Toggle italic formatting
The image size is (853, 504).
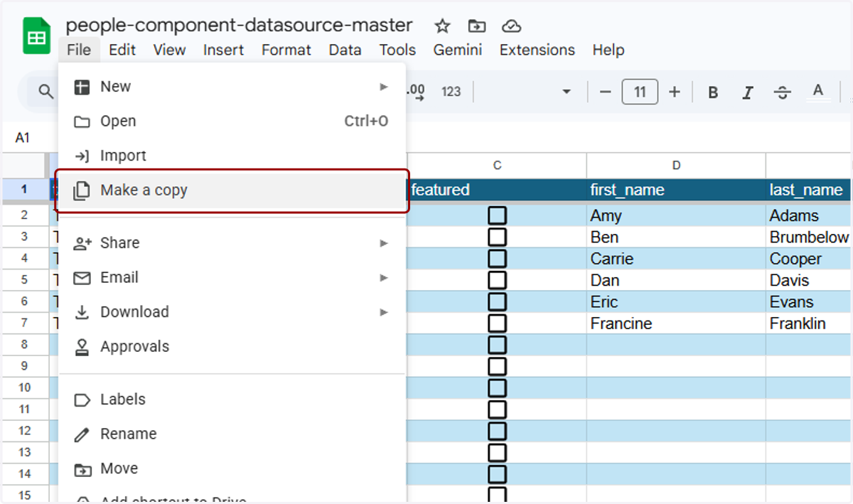[748, 92]
